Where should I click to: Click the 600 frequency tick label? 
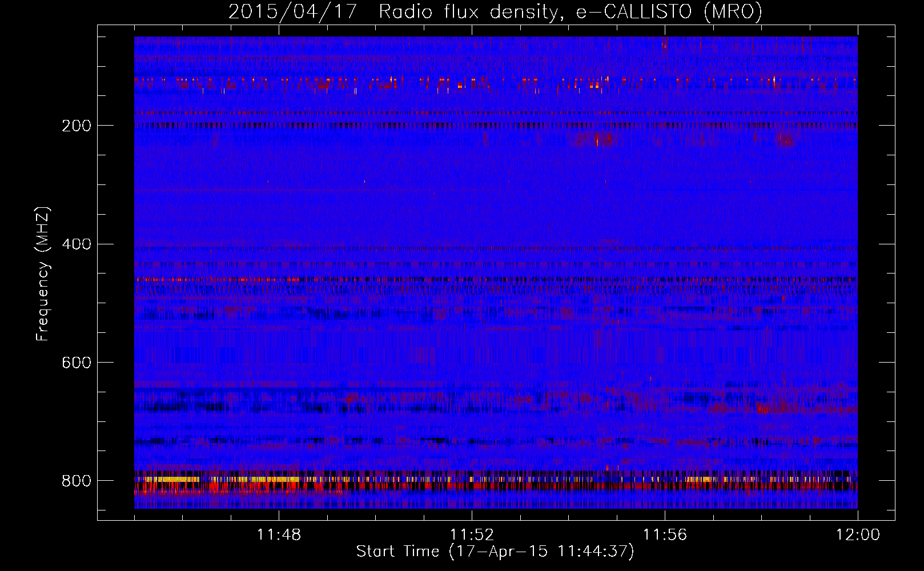click(76, 363)
